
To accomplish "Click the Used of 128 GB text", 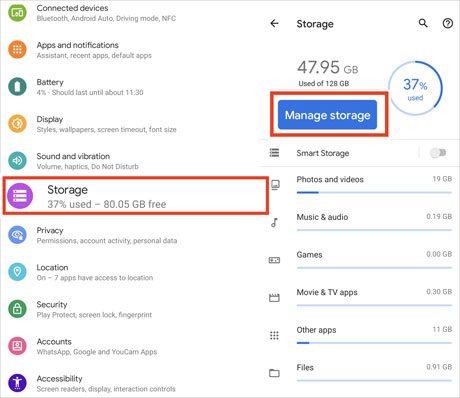I will pyautogui.click(x=324, y=83).
